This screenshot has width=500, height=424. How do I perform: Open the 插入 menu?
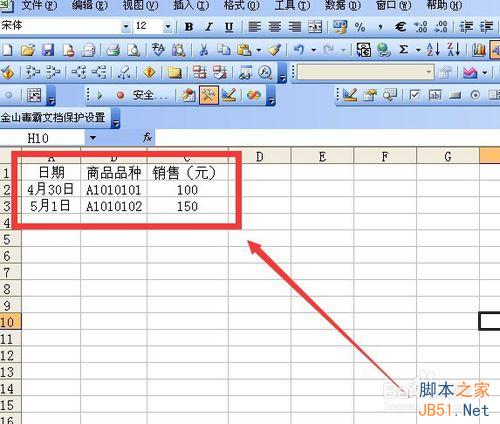pos(191,6)
